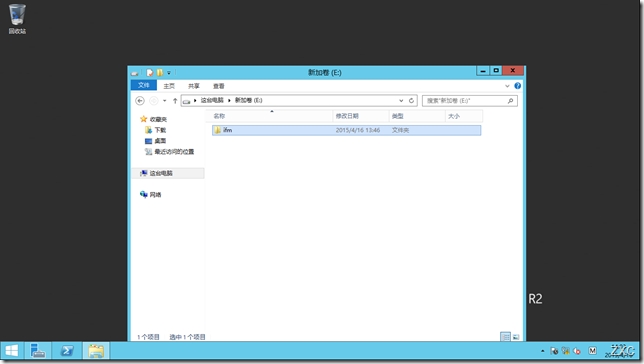Click 新加卷 (E:) in the address breadcrumb
Viewport: 644px width, 364px height.
248,100
